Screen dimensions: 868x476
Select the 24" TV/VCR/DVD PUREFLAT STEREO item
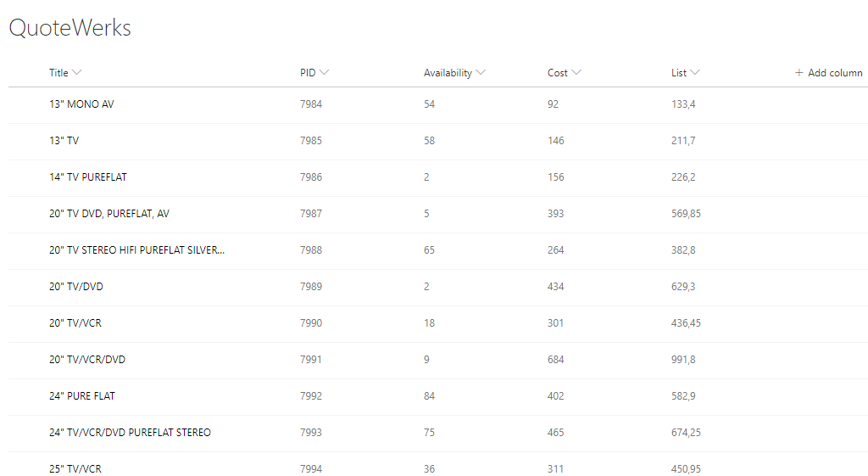click(130, 433)
